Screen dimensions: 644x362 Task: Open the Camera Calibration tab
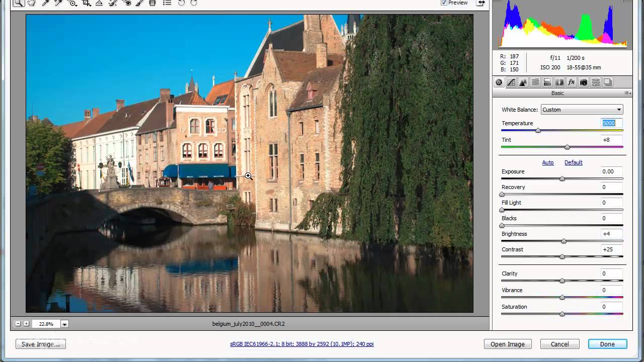click(584, 82)
